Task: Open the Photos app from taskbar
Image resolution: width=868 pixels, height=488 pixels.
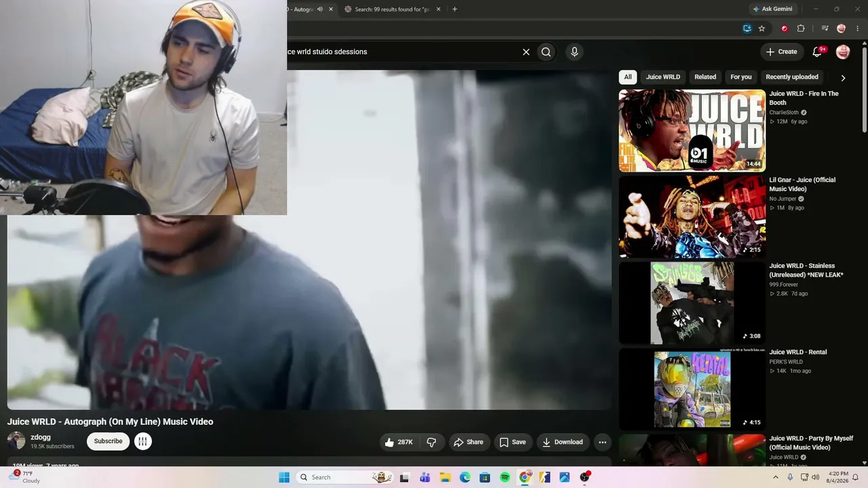Action: (565, 477)
